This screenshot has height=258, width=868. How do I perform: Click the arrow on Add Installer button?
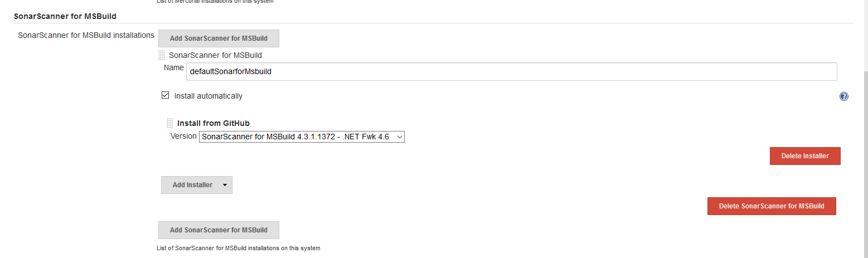pyautogui.click(x=225, y=185)
